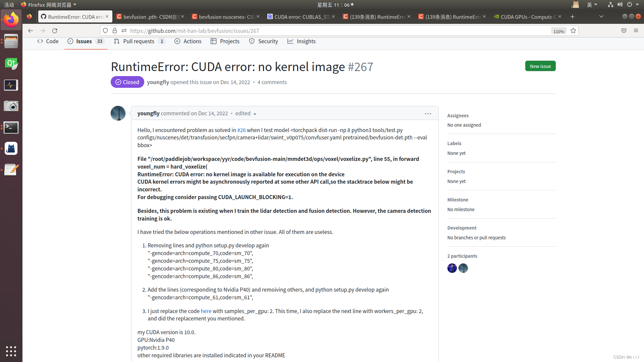This screenshot has width=644, height=362.
Task: Switch to the Pull requests tab
Action: point(139,41)
